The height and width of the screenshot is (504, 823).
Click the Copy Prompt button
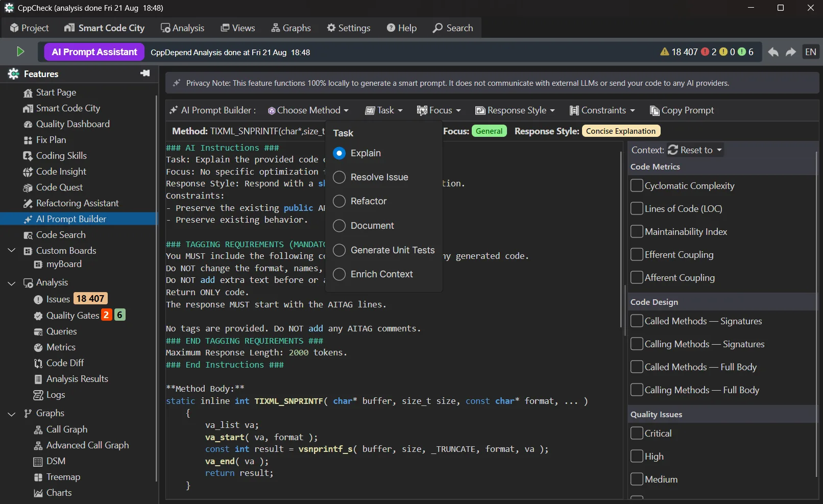pyautogui.click(x=682, y=110)
